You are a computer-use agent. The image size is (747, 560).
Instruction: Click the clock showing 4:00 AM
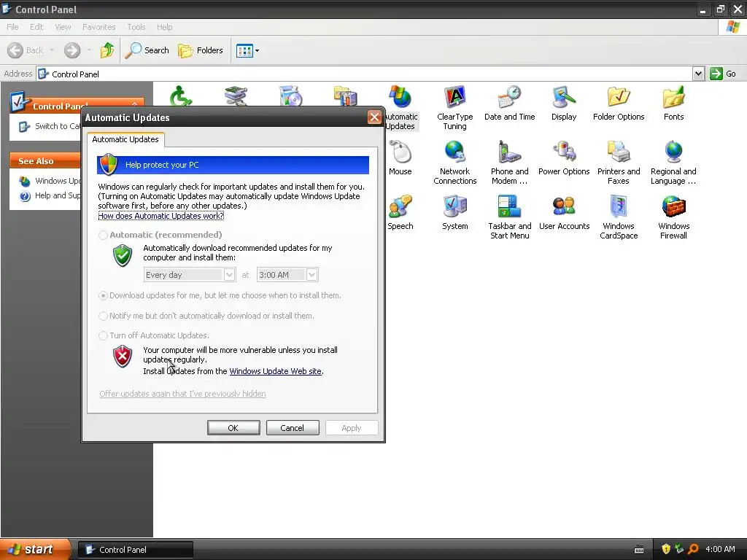(x=720, y=549)
